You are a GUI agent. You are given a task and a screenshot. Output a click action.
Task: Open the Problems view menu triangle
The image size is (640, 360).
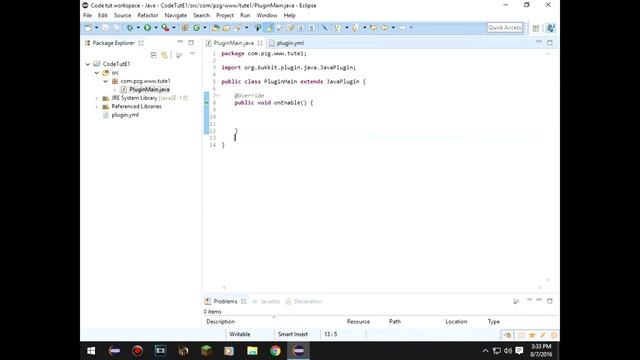pyautogui.click(x=529, y=300)
